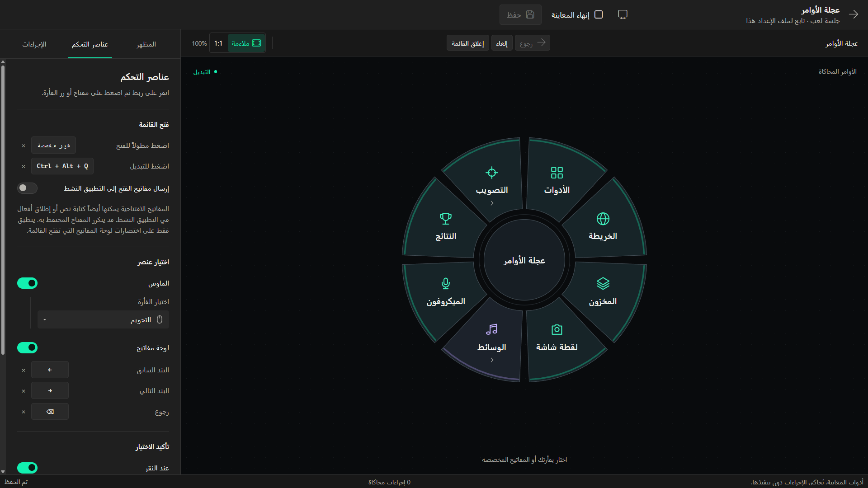Expand الوسائط submenu chevron in wheel
This screenshot has width=868, height=488.
[492, 360]
